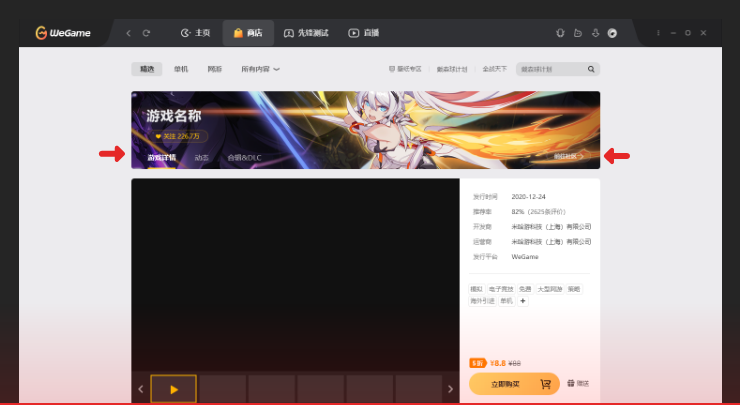Click the 5折 discount badge

pos(478,363)
